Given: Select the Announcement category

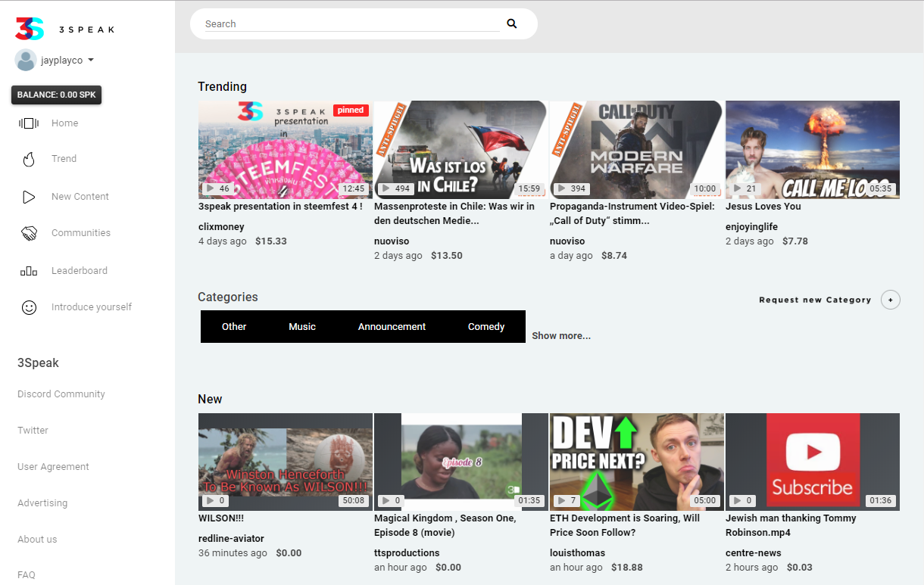Looking at the screenshot, I should point(392,327).
